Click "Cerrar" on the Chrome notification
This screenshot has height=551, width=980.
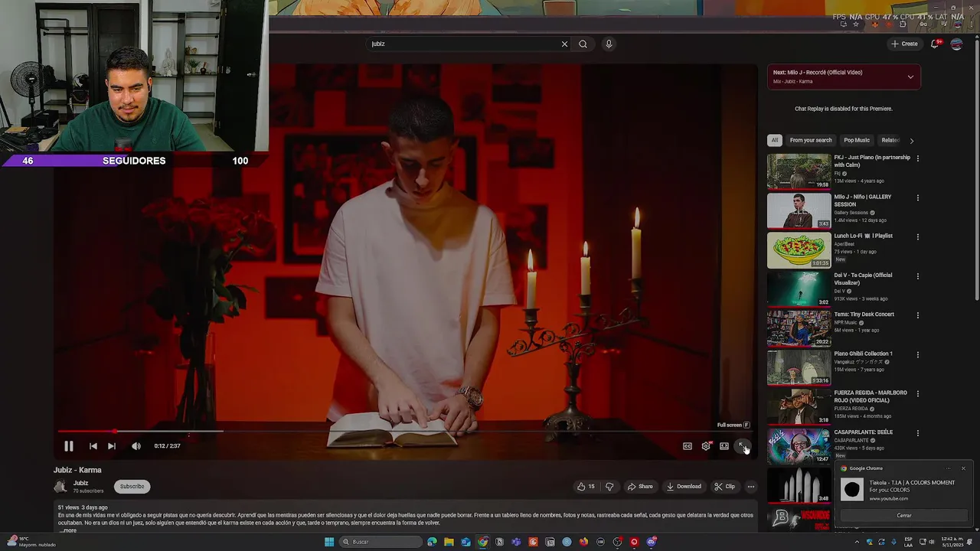904,515
